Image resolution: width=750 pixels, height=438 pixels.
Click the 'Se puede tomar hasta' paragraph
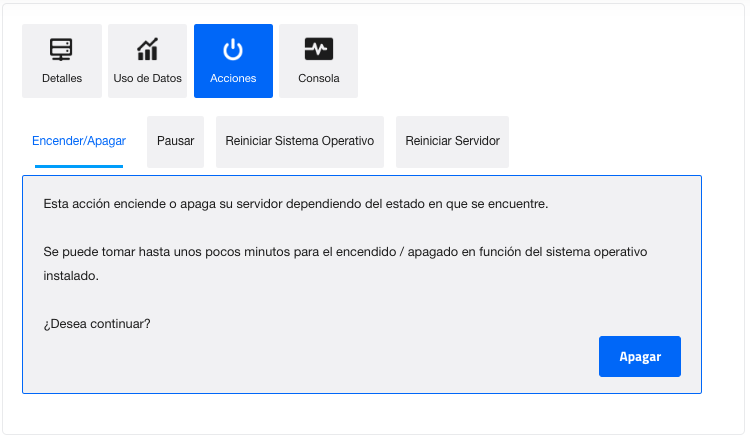[x=300, y=252]
